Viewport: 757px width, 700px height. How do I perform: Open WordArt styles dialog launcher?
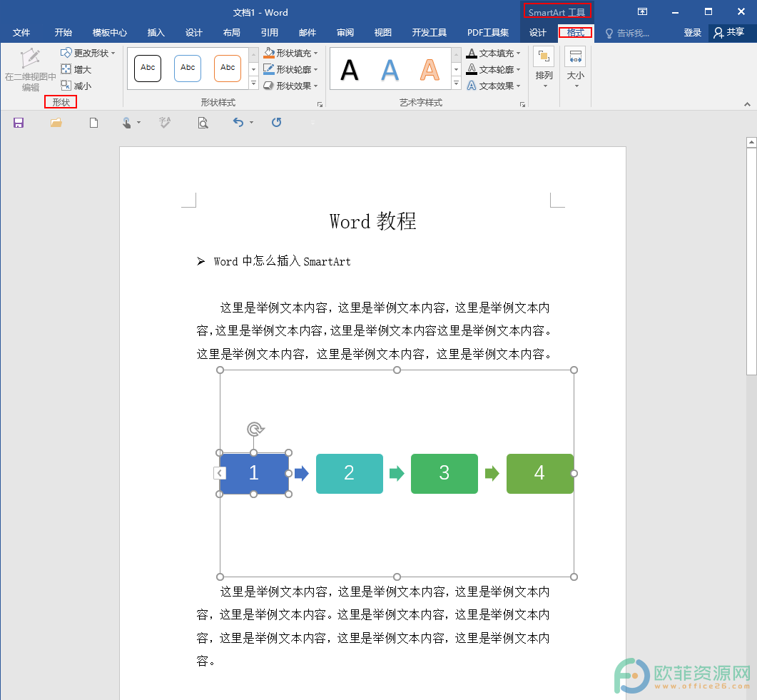tap(522, 104)
